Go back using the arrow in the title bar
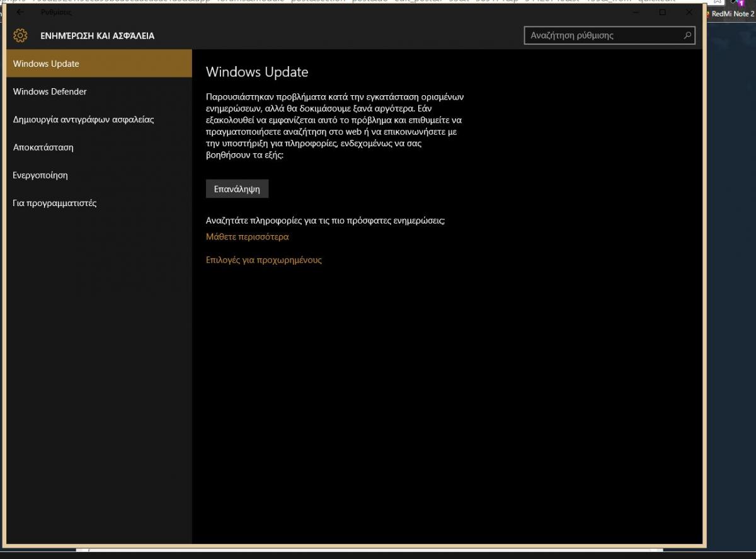The image size is (756, 559). 20,12
